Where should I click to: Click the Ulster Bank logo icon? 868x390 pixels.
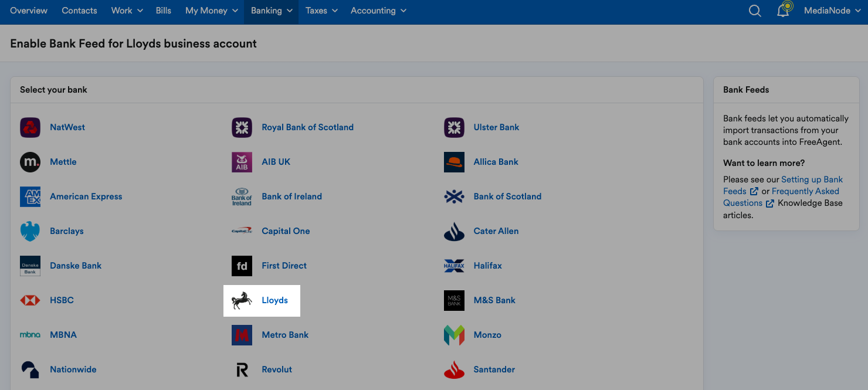pyautogui.click(x=454, y=127)
